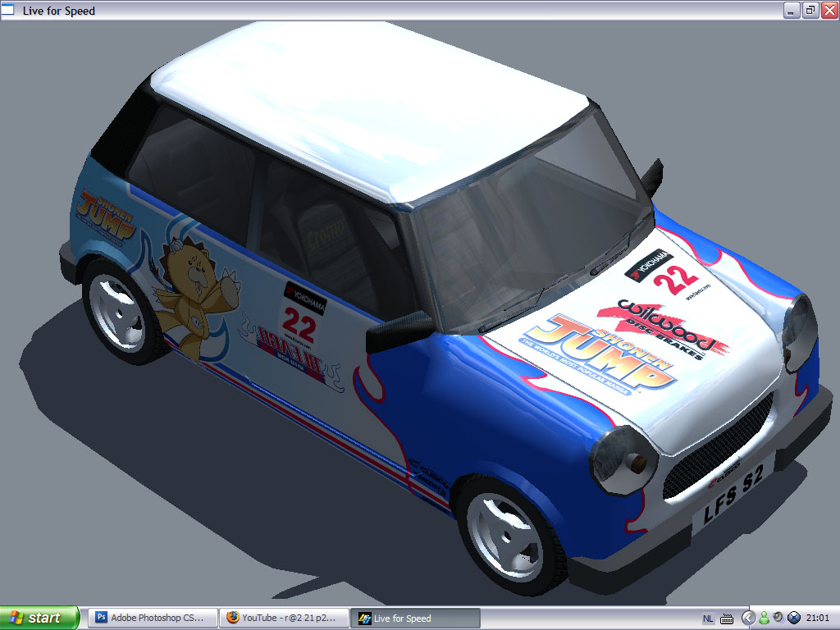Open the green MSN Messenger tray icon
Screen dimensions: 840x630
(x=764, y=619)
